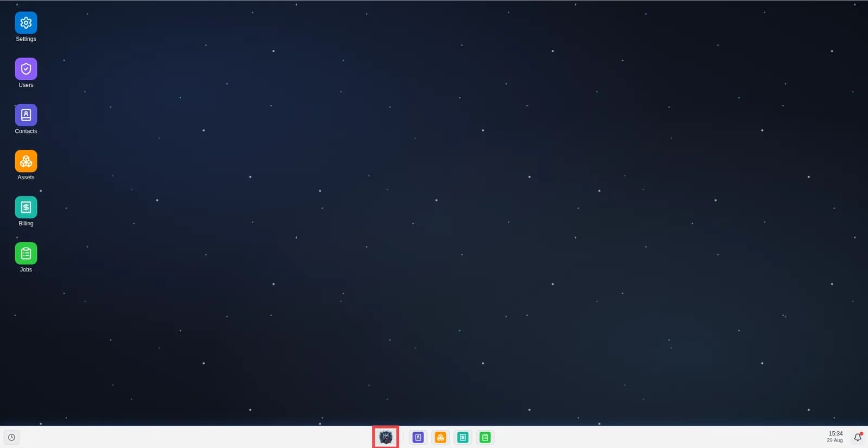This screenshot has width=868, height=448.
Task: Open Assets from the taskbar
Action: pos(441,437)
